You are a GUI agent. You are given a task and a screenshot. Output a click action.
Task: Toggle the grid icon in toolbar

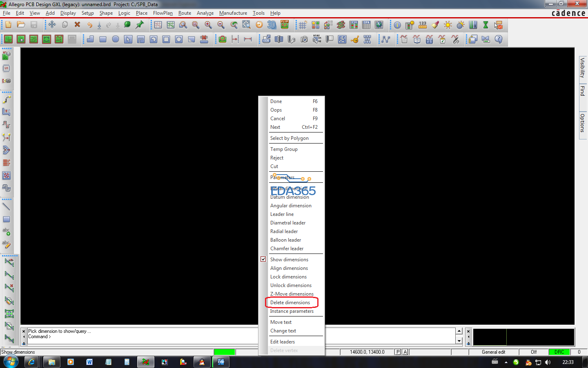click(303, 25)
